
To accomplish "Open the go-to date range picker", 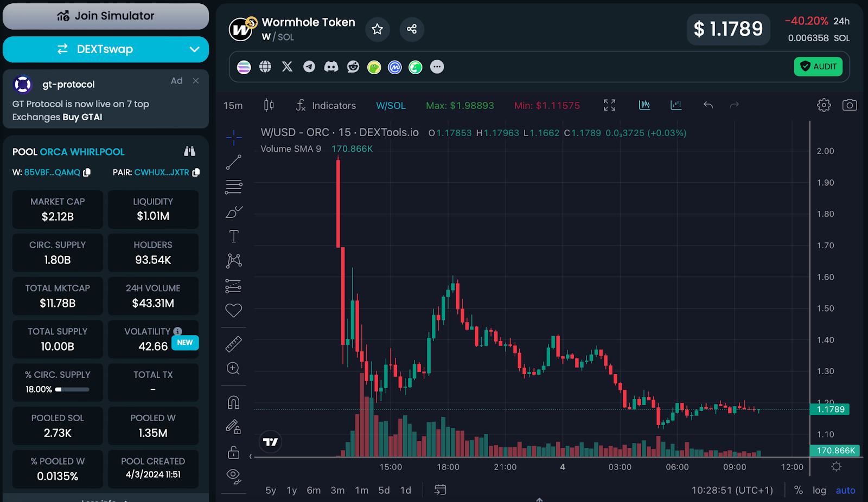I will click(441, 490).
